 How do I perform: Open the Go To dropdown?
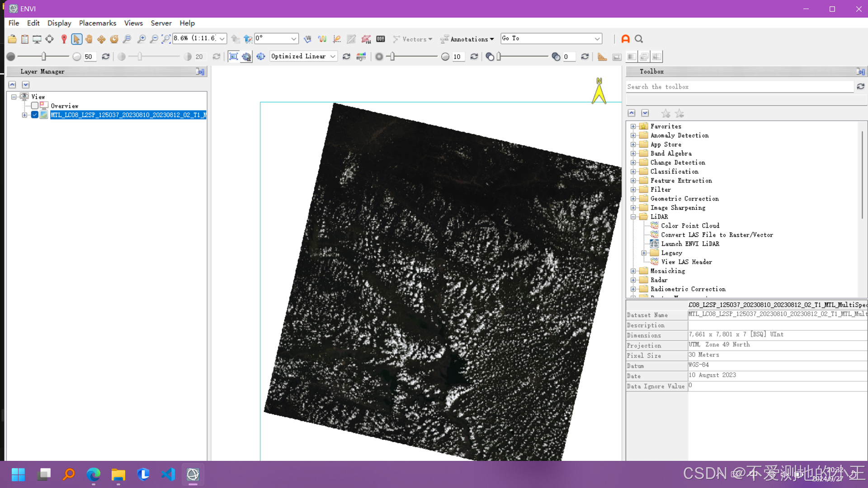coord(597,39)
